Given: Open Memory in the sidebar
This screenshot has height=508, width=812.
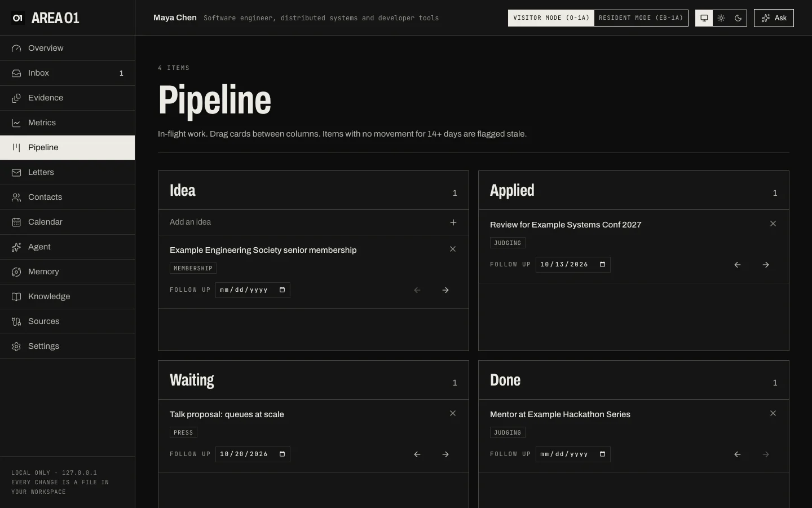Looking at the screenshot, I should (x=68, y=272).
